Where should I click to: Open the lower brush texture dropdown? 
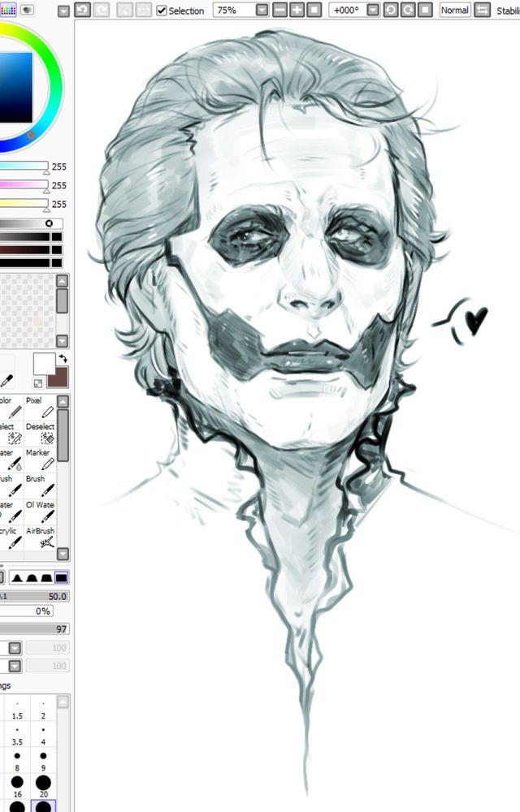coord(15,666)
